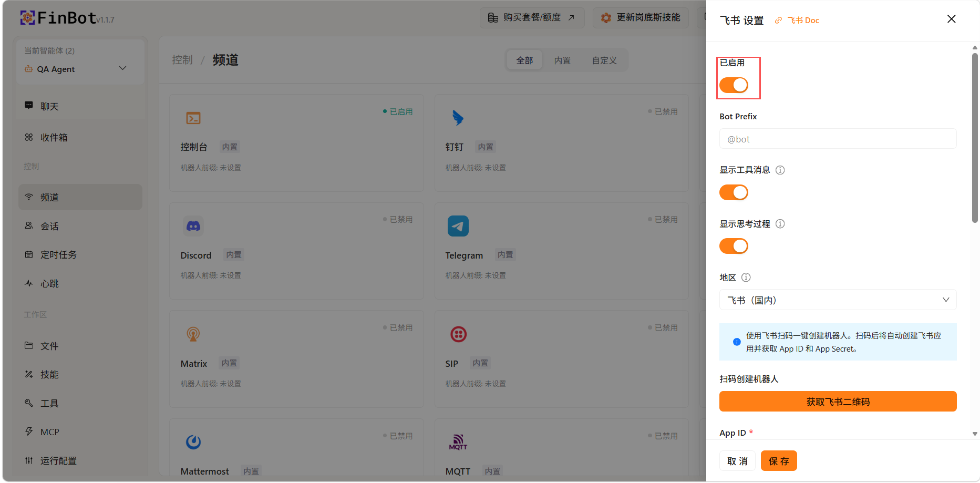Click the 钉钉 DingTalk channel icon
This screenshot has width=980, height=483.
coord(458,118)
